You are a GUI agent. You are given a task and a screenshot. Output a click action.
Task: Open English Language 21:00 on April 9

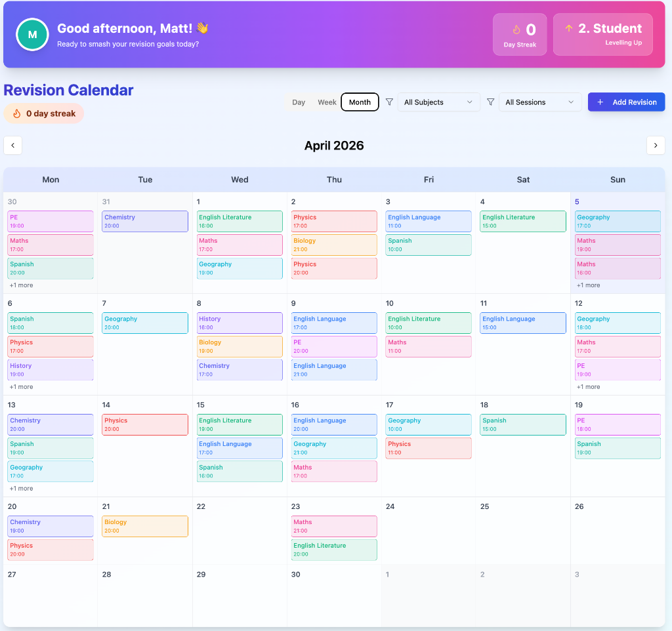334,370
